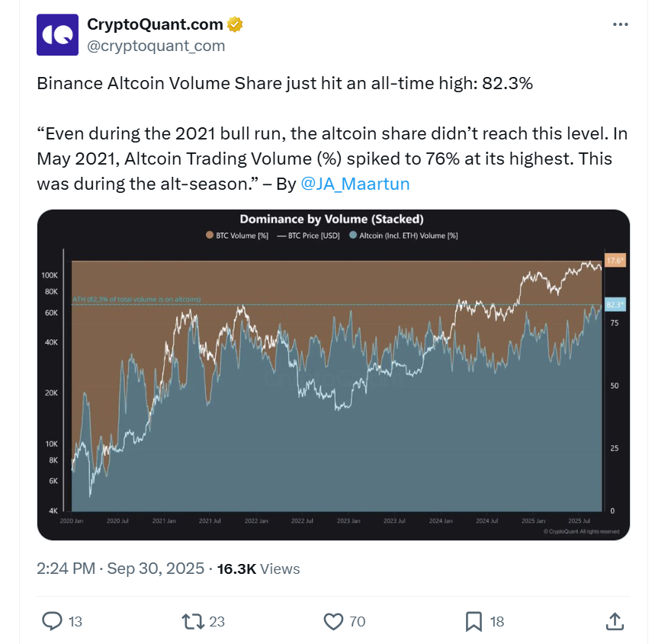Open the CryptoQuant.com display name link
Image resolution: width=668 pixels, height=644 pixels.
coord(156,24)
